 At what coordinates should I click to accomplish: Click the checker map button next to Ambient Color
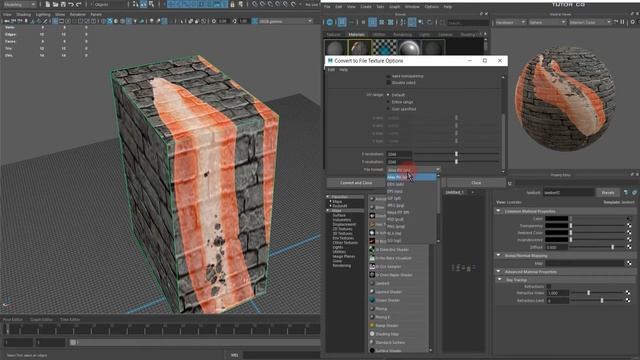[629, 233]
